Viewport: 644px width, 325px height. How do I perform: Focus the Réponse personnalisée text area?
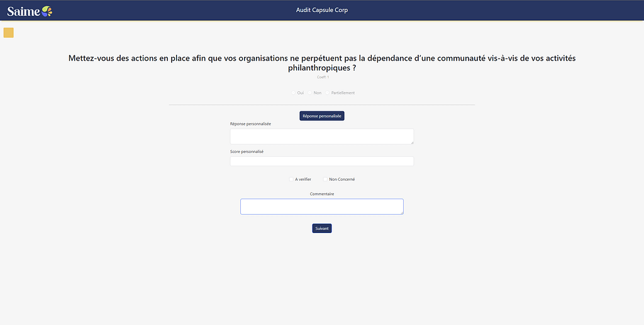click(x=321, y=136)
